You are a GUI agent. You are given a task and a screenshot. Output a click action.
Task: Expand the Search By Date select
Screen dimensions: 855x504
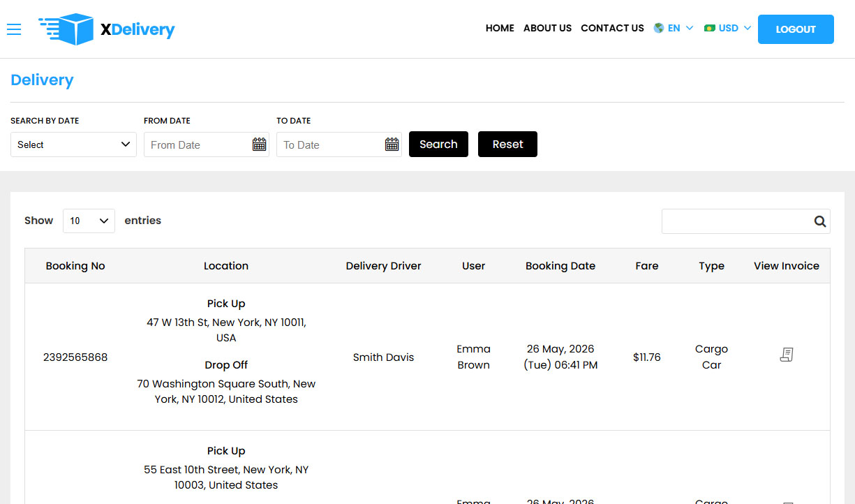(73, 144)
